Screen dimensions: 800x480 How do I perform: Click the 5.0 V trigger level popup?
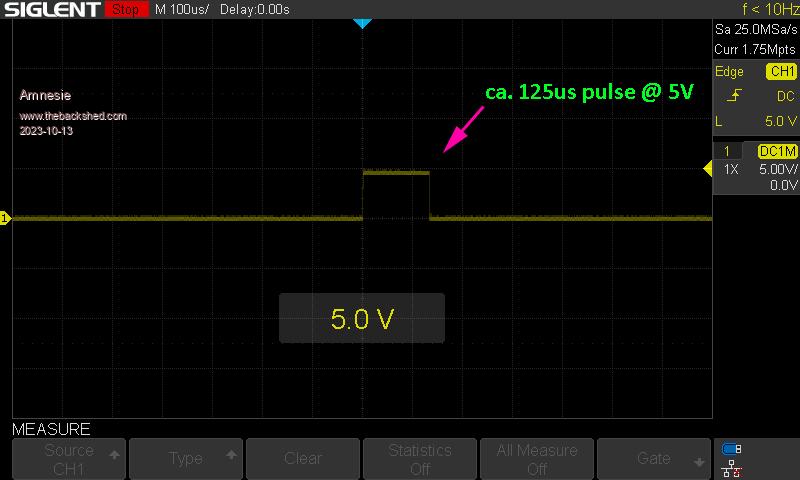361,319
